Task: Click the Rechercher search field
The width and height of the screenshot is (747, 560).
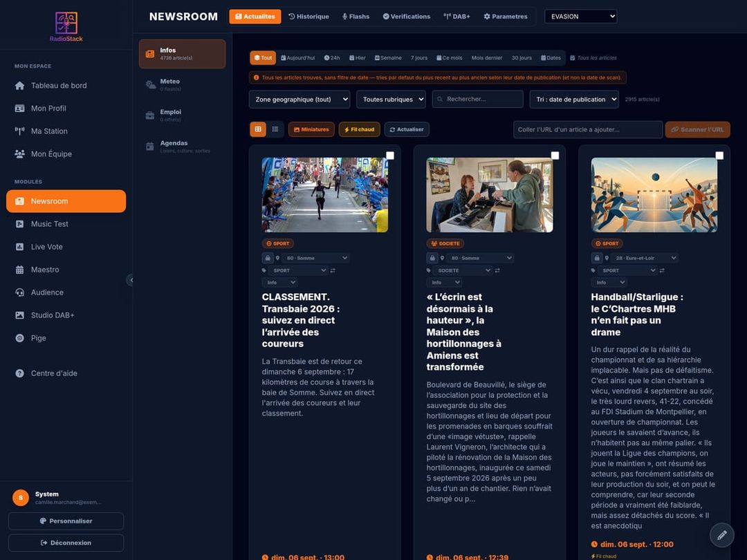Action: coord(477,100)
